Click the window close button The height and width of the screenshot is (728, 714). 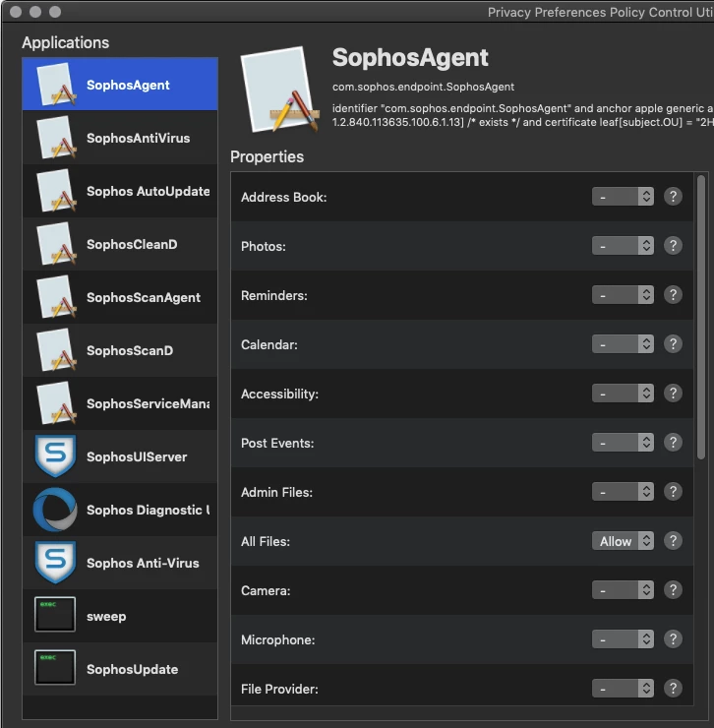(x=16, y=12)
